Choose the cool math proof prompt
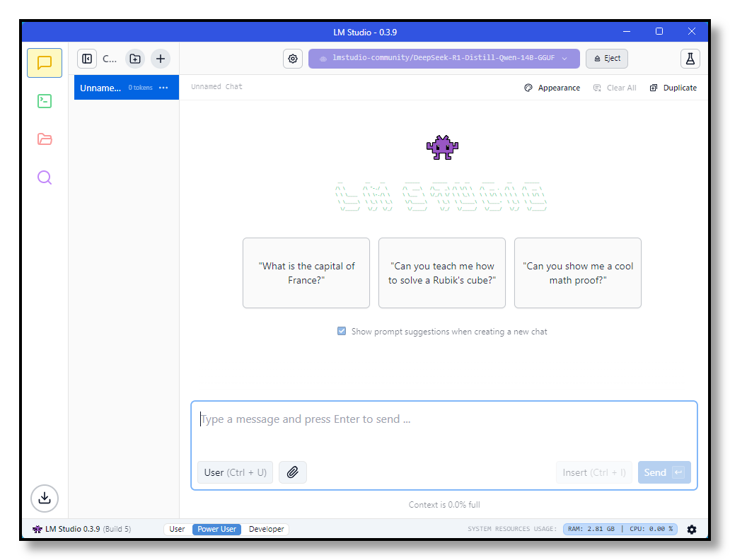The width and height of the screenshot is (730, 560). click(x=578, y=273)
